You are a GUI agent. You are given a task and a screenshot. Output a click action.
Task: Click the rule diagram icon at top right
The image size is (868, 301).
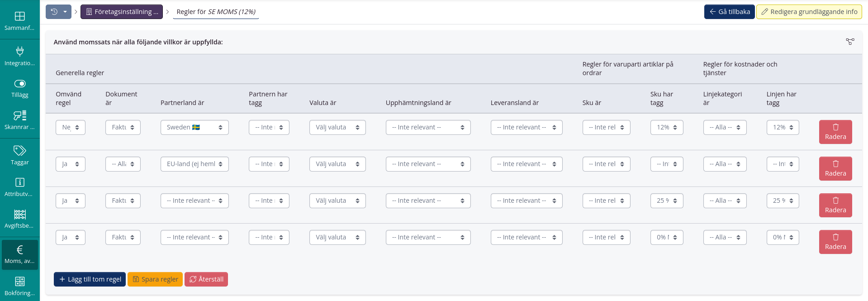click(850, 42)
